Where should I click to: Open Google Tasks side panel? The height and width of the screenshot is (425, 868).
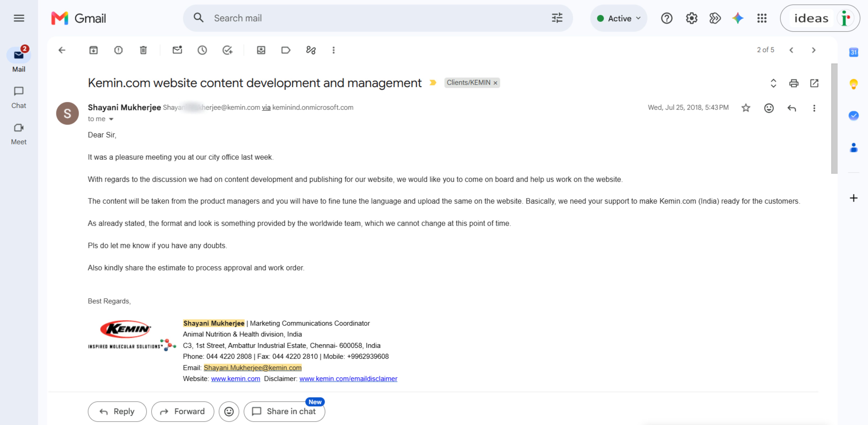point(853,116)
